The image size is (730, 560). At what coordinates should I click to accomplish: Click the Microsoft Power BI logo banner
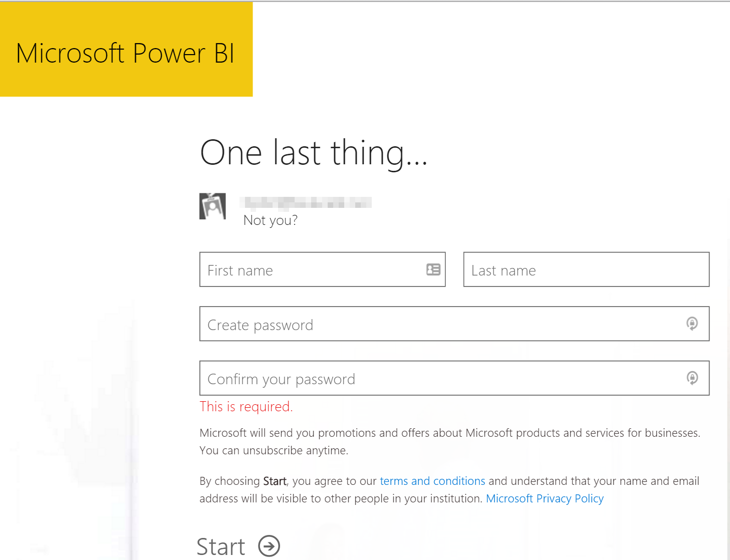[x=126, y=49]
